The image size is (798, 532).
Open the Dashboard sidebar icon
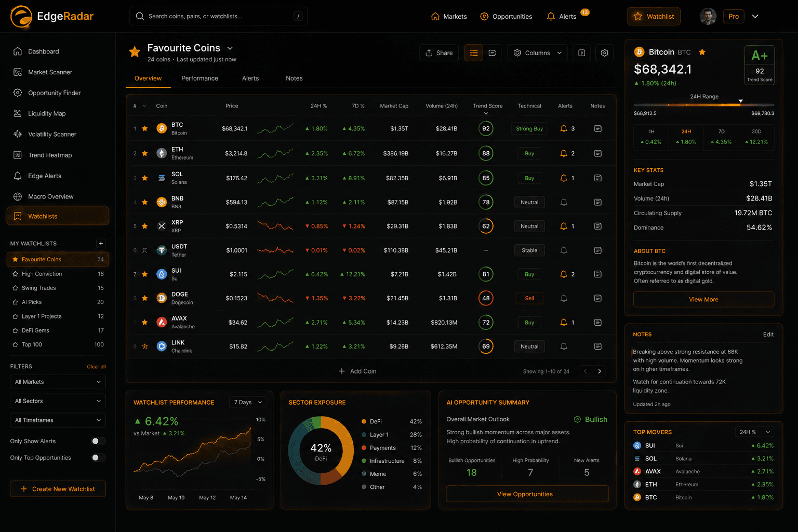[18, 51]
